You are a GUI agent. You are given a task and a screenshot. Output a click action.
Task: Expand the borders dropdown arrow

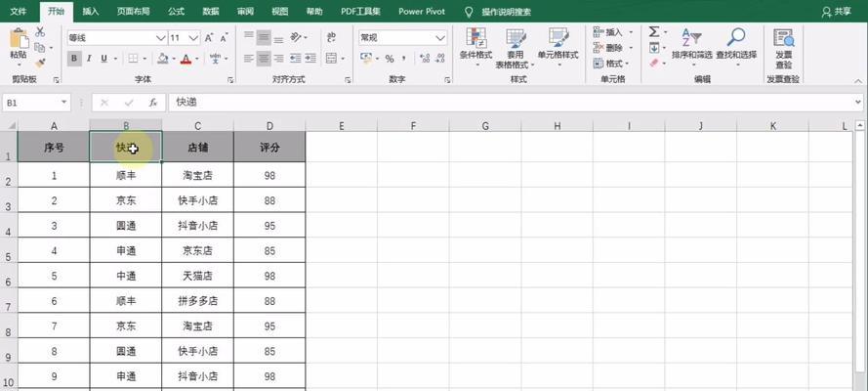pyautogui.click(x=145, y=58)
